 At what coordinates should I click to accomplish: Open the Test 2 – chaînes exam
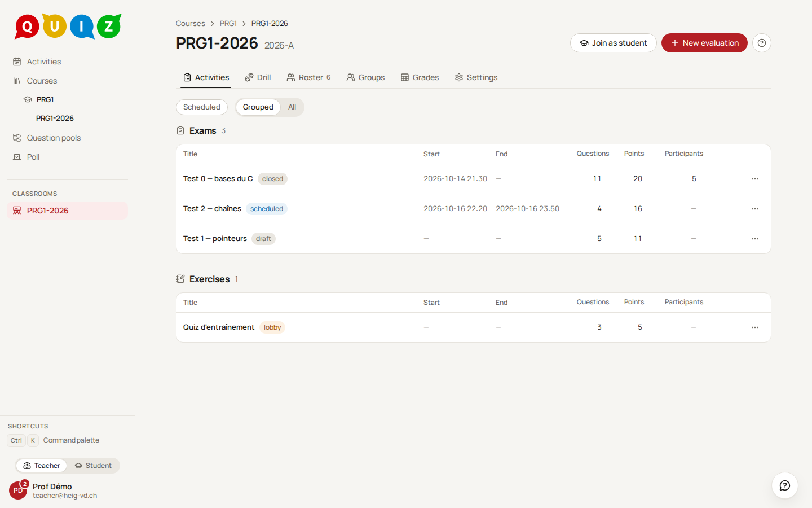(x=212, y=209)
